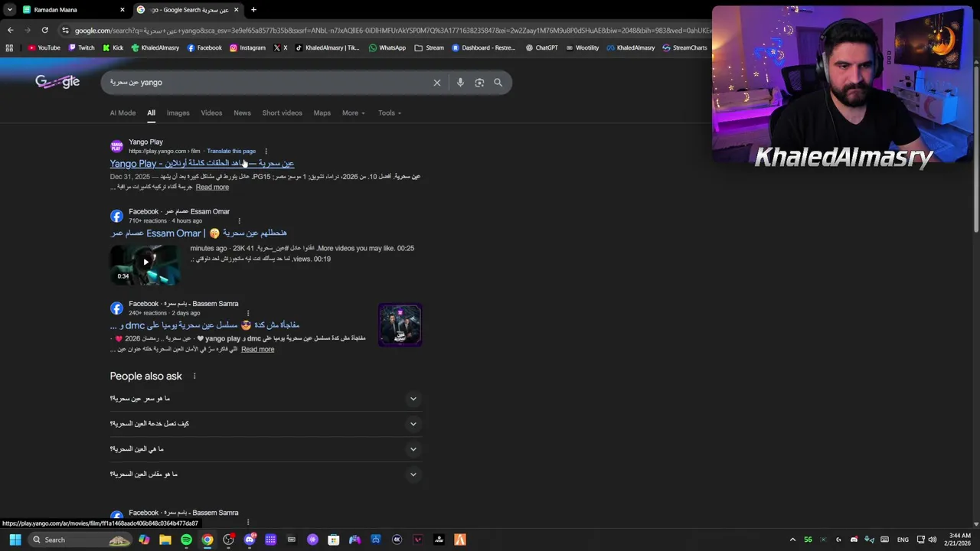
Task: Open the Wootility bookmark
Action: [582, 47]
